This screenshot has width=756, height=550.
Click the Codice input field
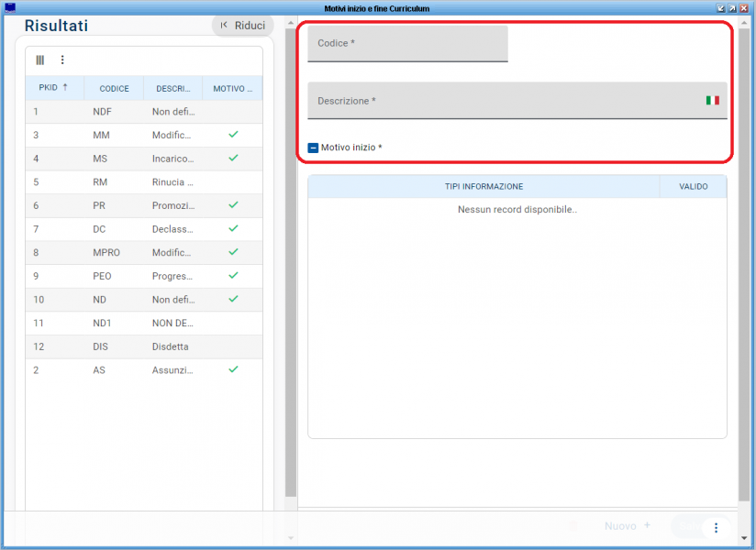[x=407, y=43]
